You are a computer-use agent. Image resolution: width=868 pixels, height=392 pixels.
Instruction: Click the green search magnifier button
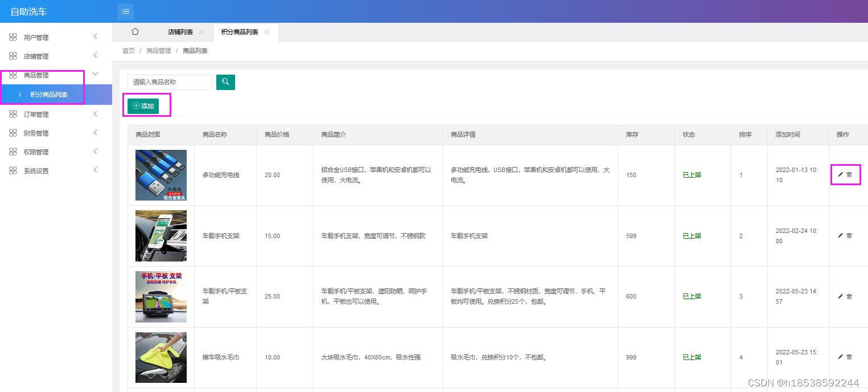(225, 82)
